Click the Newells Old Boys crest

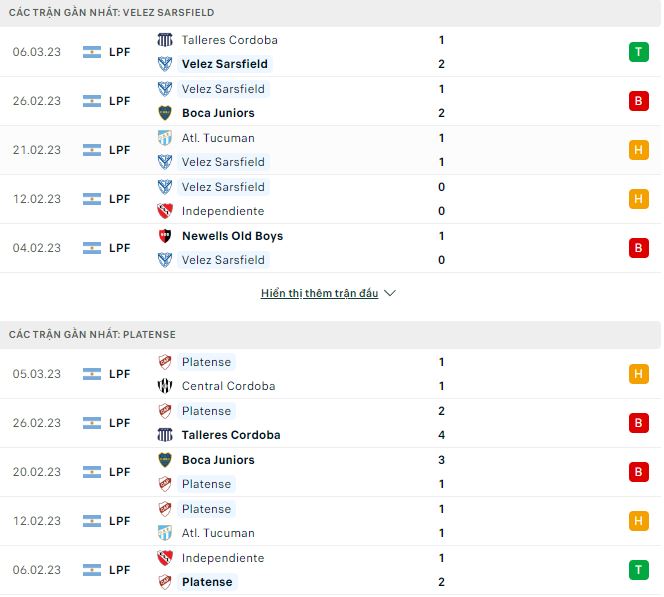click(165, 236)
